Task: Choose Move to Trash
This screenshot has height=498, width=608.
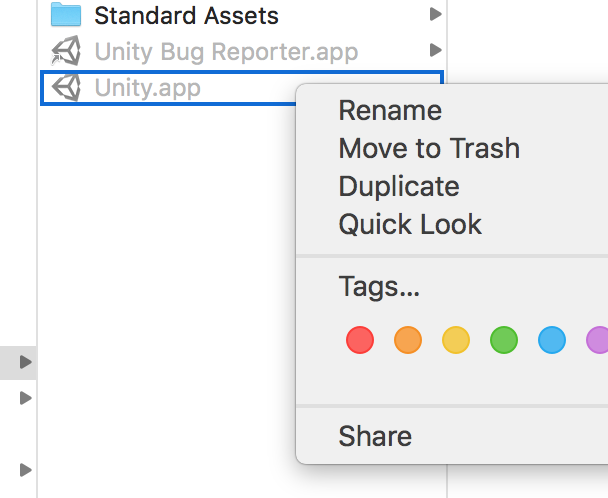Action: 429,148
